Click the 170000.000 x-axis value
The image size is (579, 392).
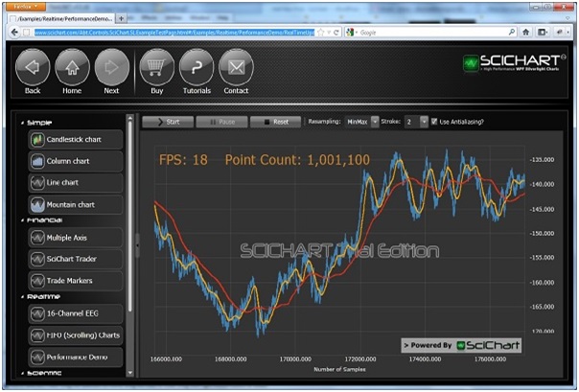point(295,359)
